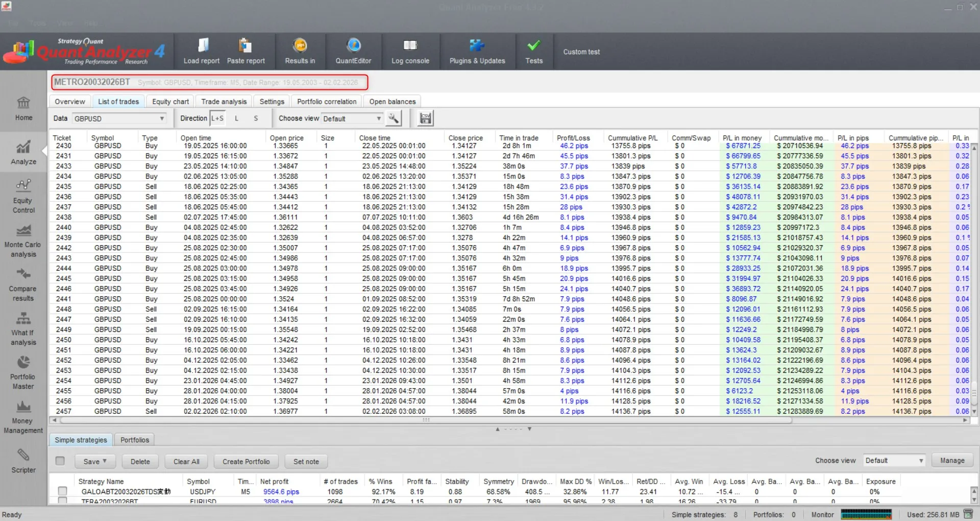The height and width of the screenshot is (521, 980).
Task: Click the Clear All button
Action: (x=186, y=461)
